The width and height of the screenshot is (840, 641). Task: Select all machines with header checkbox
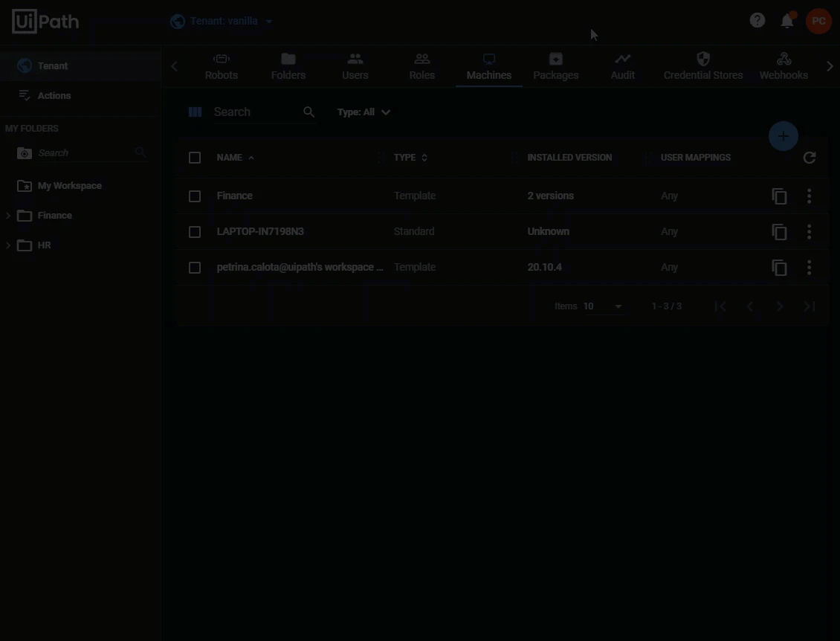(x=195, y=158)
